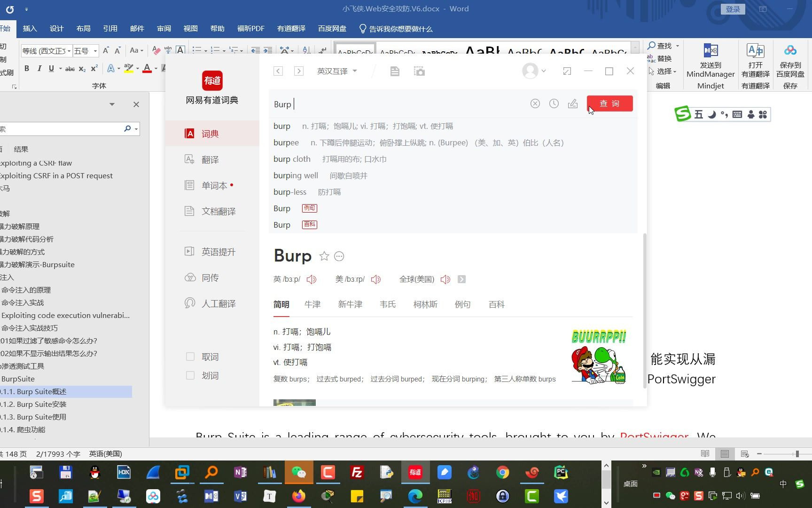
Task: Click the red 查询 search button
Action: point(609,103)
